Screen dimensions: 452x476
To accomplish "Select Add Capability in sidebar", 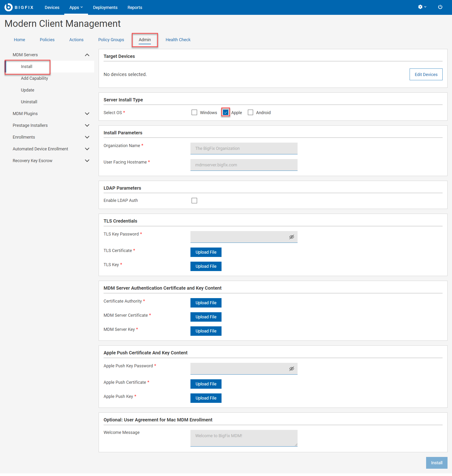I will pos(34,78).
